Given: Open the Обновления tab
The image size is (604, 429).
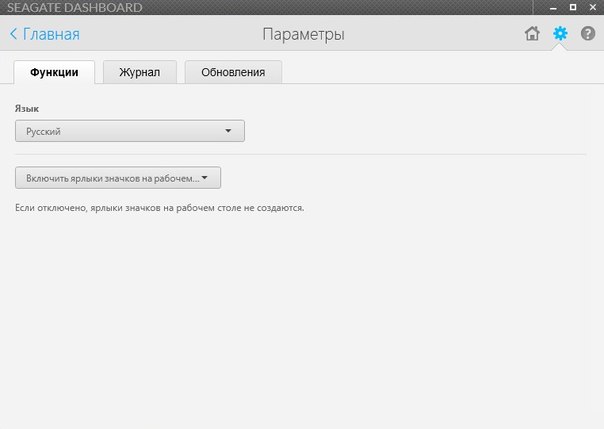Looking at the screenshot, I should pyautogui.click(x=233, y=72).
